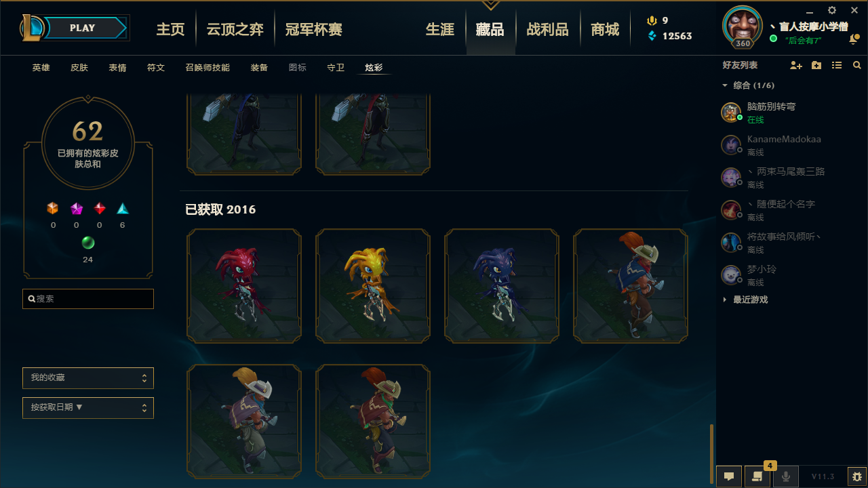
Task: Open the 商城 store link
Action: click(605, 29)
